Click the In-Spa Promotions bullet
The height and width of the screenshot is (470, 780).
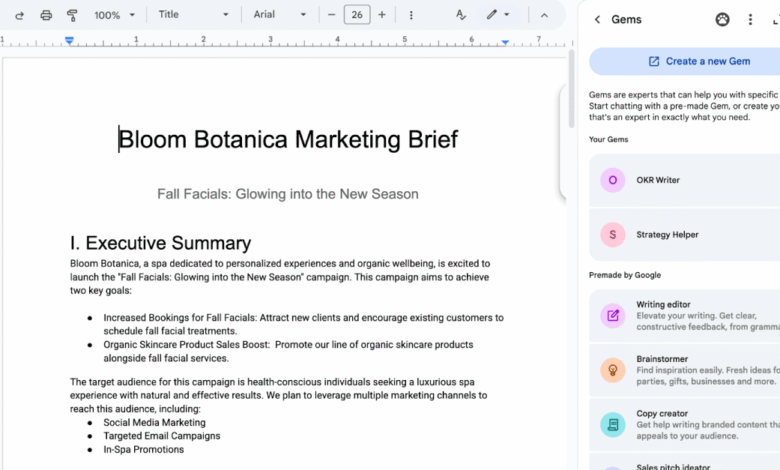[x=144, y=450]
